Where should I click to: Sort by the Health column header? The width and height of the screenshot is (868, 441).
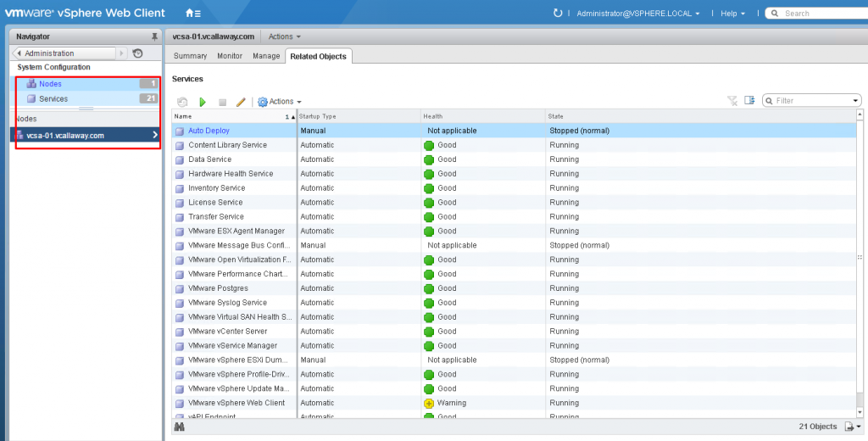click(x=483, y=116)
